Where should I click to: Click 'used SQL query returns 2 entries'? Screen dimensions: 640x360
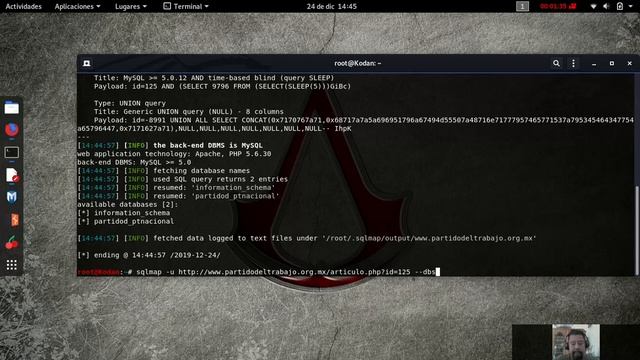[220, 179]
